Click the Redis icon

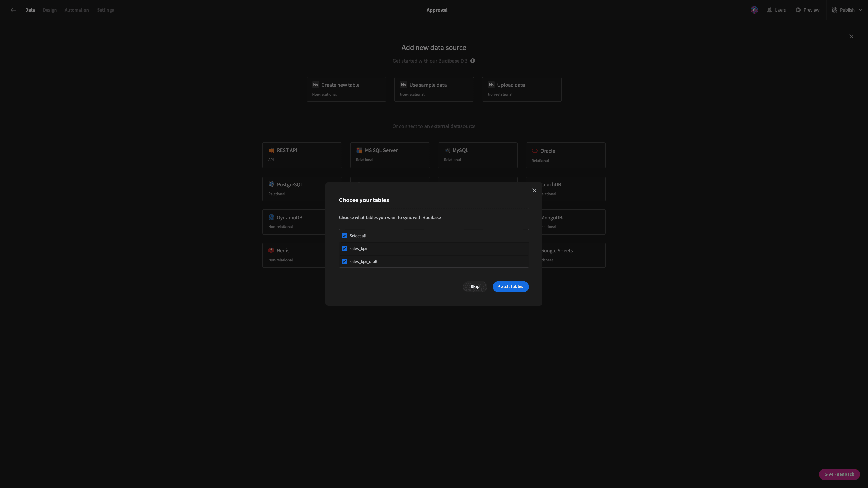coord(271,251)
